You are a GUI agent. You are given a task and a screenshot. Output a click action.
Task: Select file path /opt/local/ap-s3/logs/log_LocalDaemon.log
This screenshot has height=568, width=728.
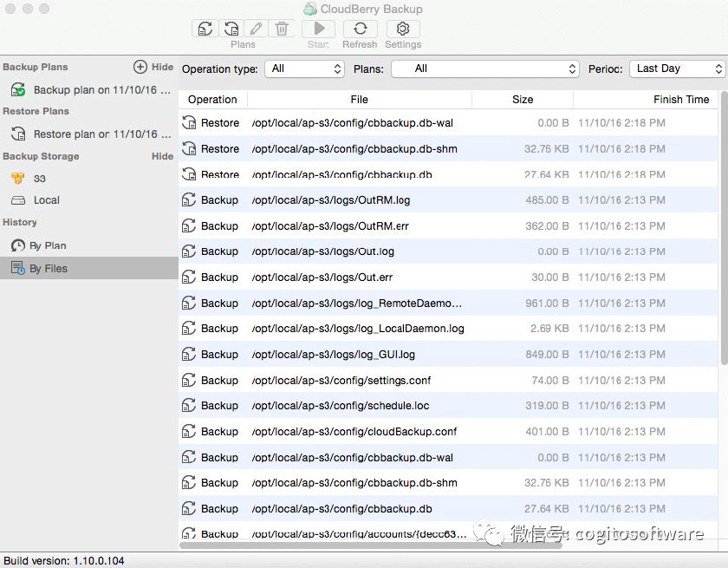pyautogui.click(x=358, y=329)
